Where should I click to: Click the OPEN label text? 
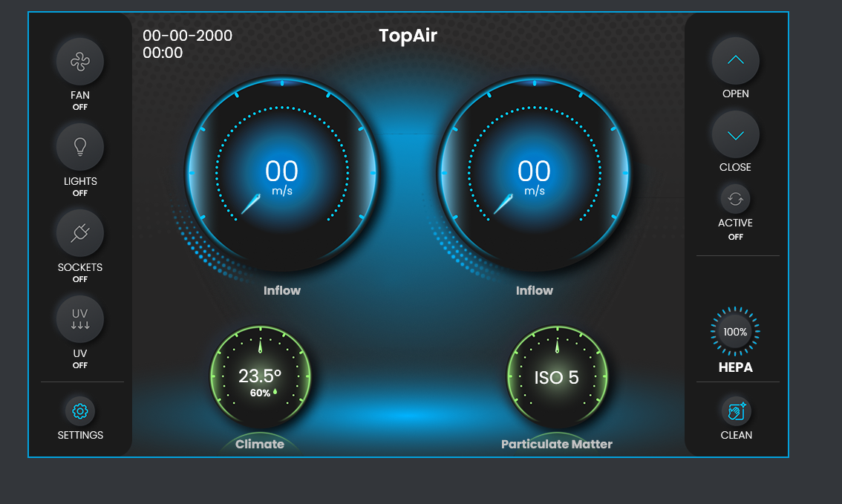(x=736, y=94)
